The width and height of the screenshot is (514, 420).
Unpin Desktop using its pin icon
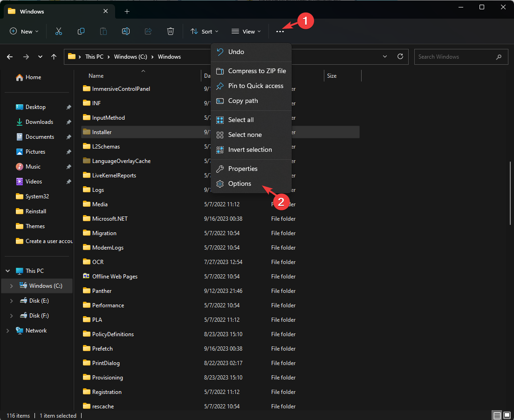pyautogui.click(x=69, y=107)
